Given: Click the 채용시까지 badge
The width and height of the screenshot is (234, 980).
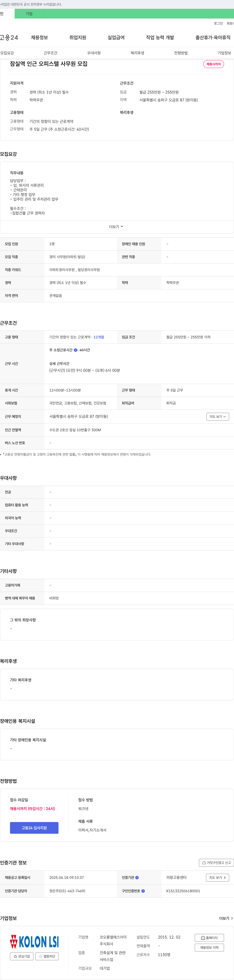Looking at the screenshot, I should pos(214,64).
